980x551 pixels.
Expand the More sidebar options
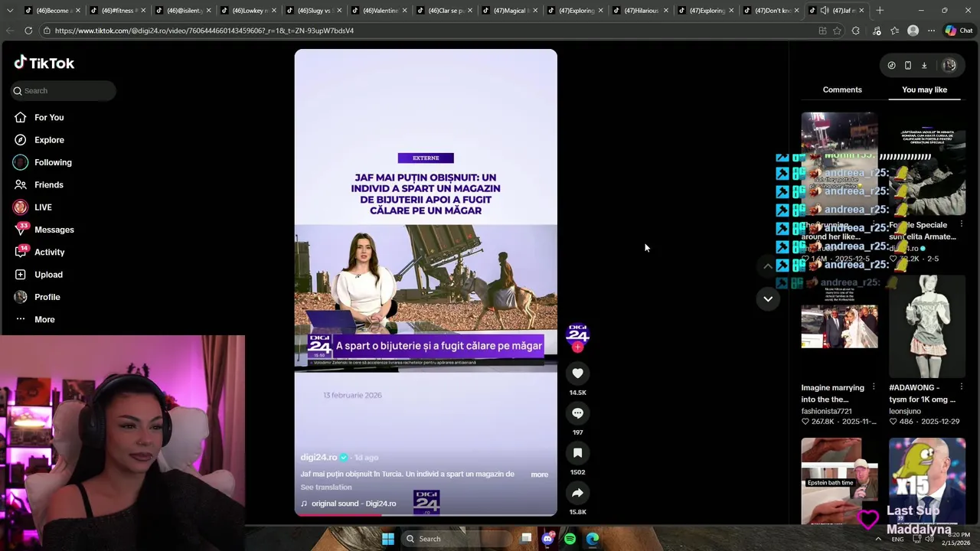click(44, 319)
